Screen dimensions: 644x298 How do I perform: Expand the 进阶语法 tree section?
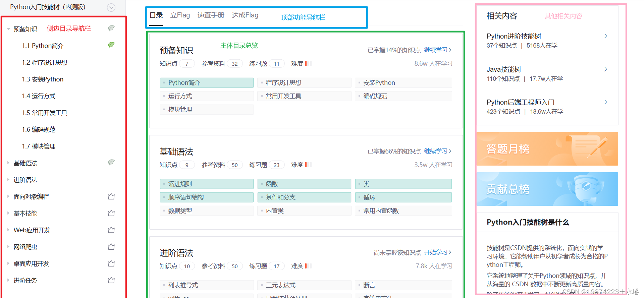8,180
